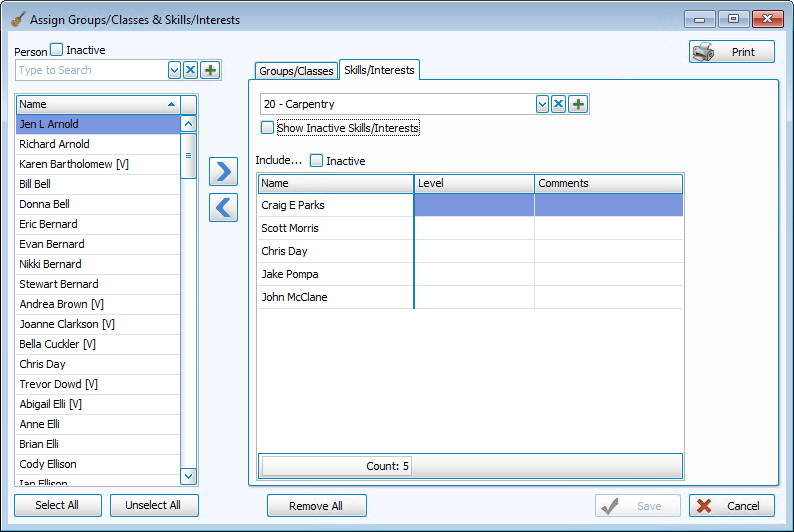This screenshot has width=794, height=532.
Task: Click scroll up arrow of person list
Action: point(188,124)
